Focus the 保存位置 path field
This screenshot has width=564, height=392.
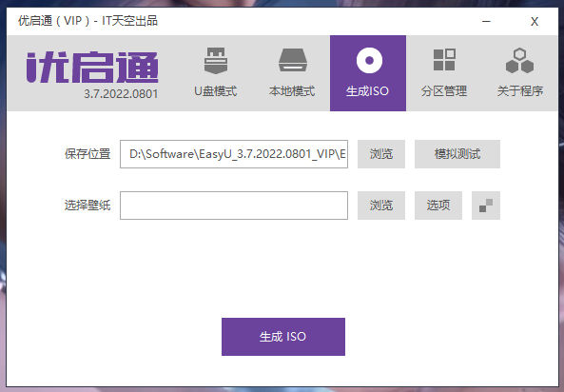pyautogui.click(x=234, y=154)
